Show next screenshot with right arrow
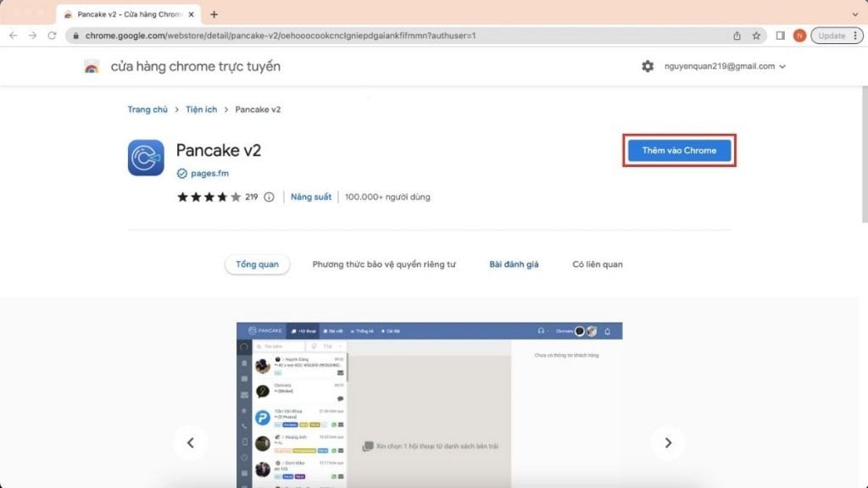The height and width of the screenshot is (488, 868). click(668, 442)
